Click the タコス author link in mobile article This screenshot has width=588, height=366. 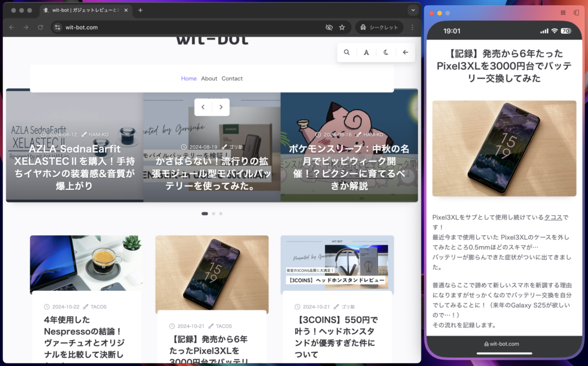pos(553,217)
